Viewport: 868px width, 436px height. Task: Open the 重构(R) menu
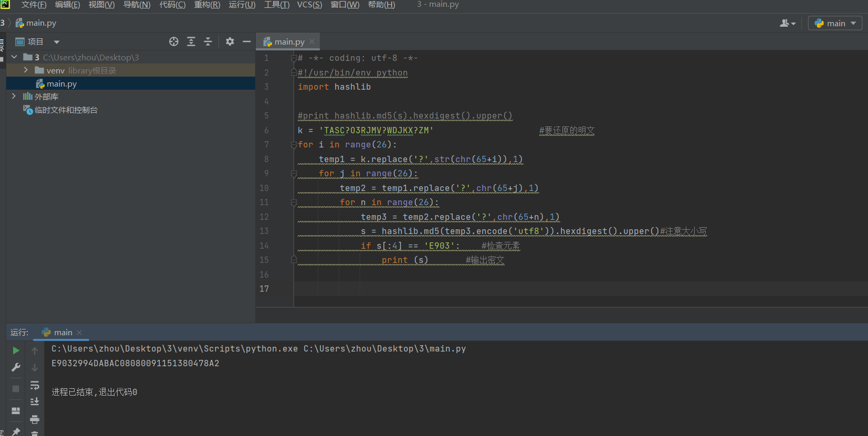(x=207, y=5)
